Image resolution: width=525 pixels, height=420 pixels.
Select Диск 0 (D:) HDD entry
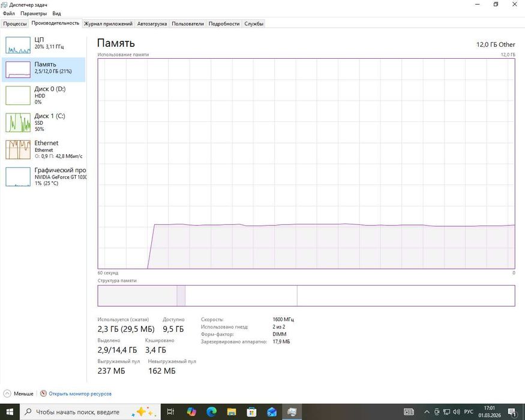click(44, 95)
